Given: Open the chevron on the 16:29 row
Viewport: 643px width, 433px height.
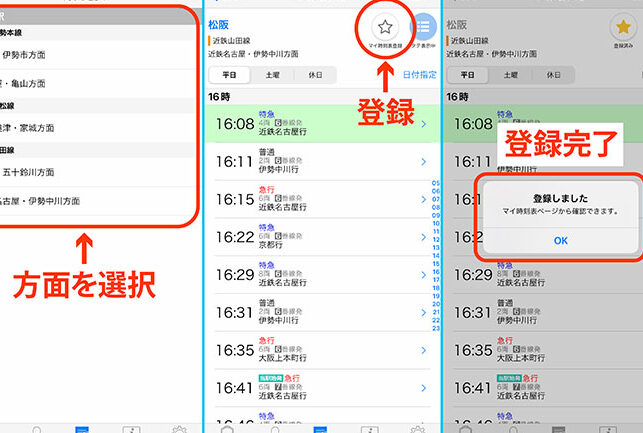Looking at the screenshot, I should pos(424,275).
